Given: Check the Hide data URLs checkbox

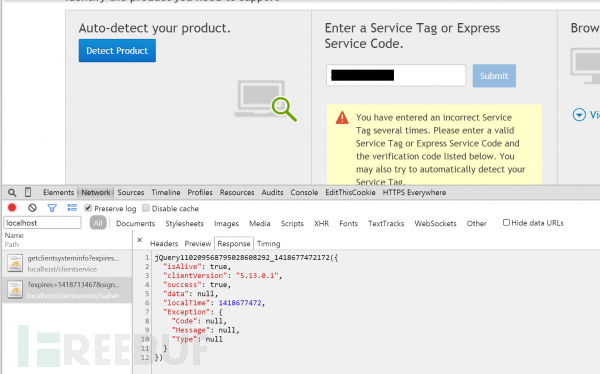Looking at the screenshot, I should tap(506, 222).
